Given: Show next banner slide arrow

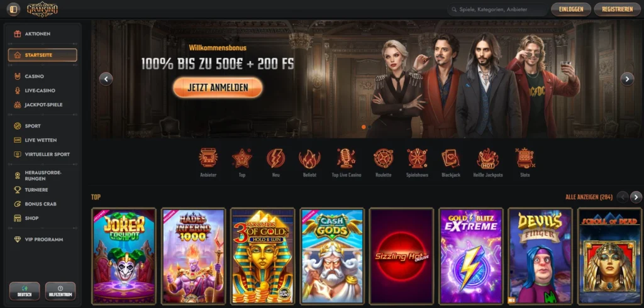Looking at the screenshot, I should point(627,79).
